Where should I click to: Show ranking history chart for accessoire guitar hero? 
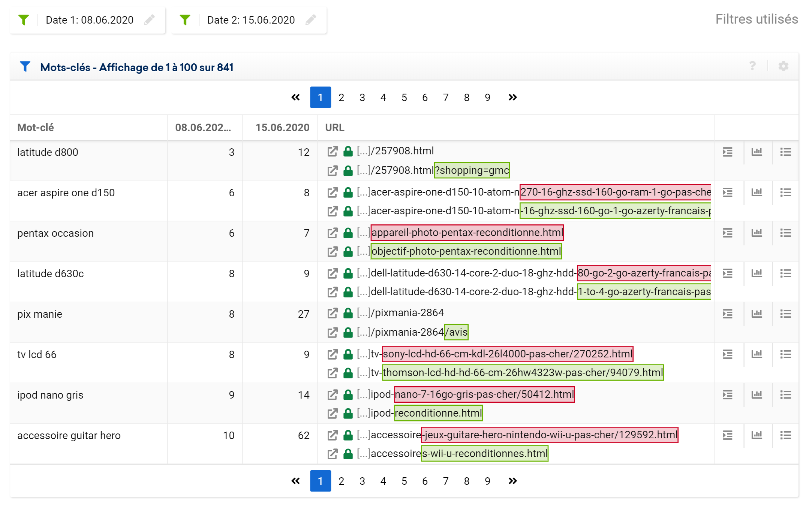[757, 435]
